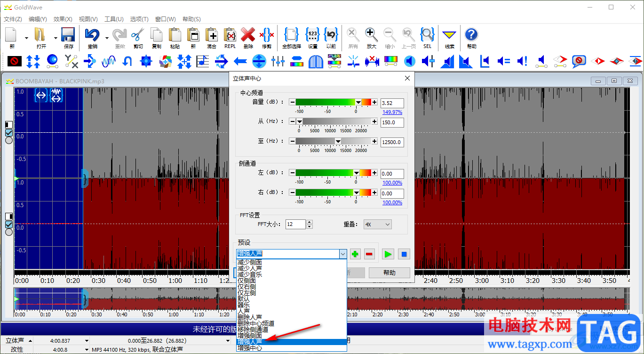Toggle the left channel checkbox on waveform

pyautogui.click(x=8, y=133)
